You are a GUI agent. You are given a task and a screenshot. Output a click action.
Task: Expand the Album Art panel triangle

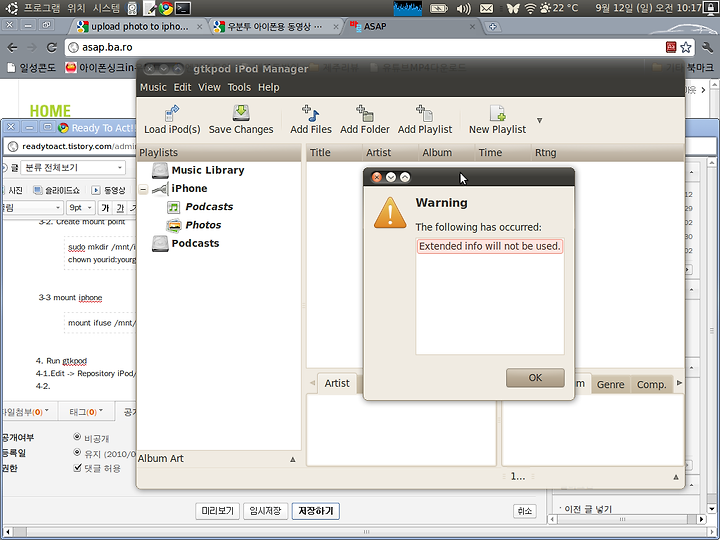point(292,459)
